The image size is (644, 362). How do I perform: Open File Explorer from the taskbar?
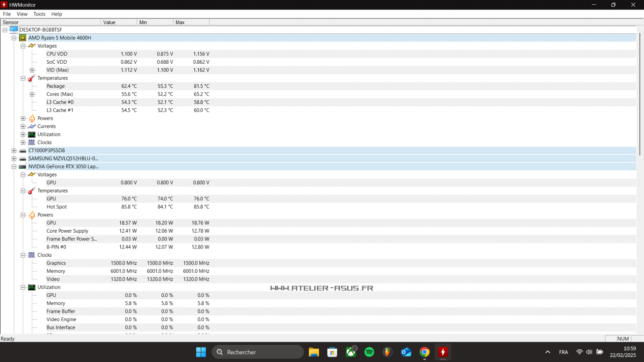coord(314,352)
